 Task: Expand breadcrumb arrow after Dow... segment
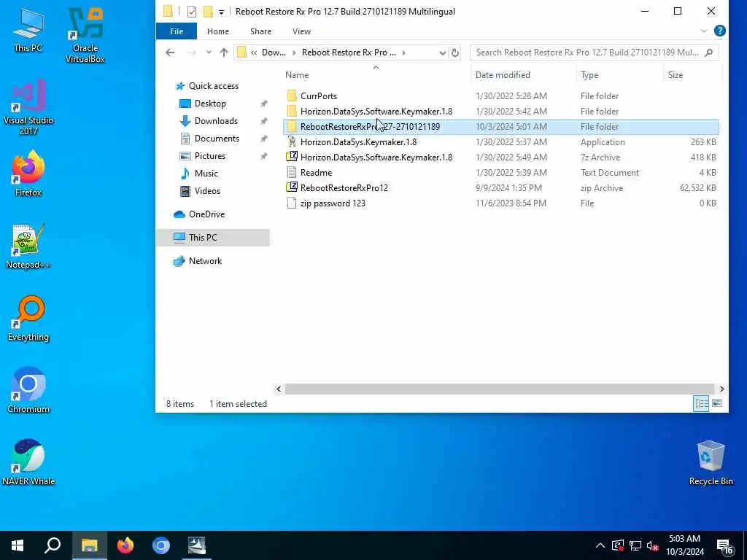coord(294,52)
